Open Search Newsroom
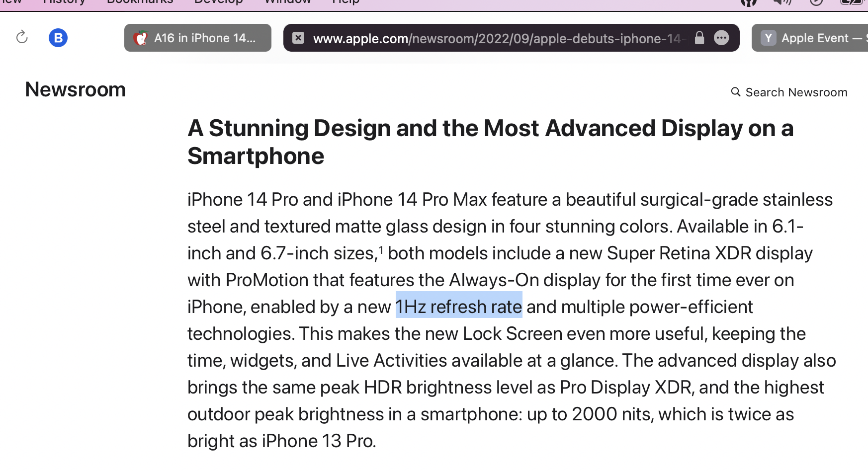 [789, 92]
